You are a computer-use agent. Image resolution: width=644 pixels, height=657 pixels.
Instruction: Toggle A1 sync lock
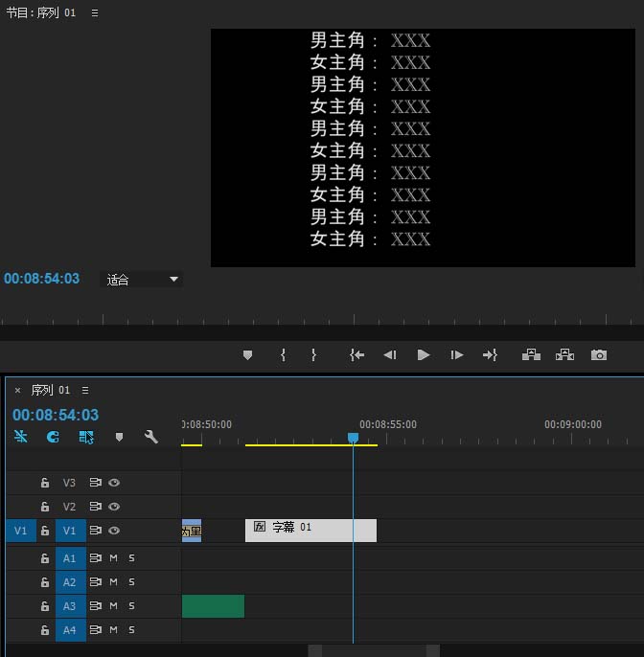click(x=96, y=558)
